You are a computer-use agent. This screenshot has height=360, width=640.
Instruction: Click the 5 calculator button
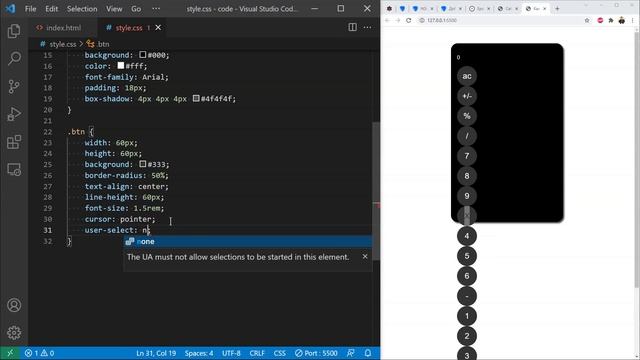pyautogui.click(x=467, y=256)
